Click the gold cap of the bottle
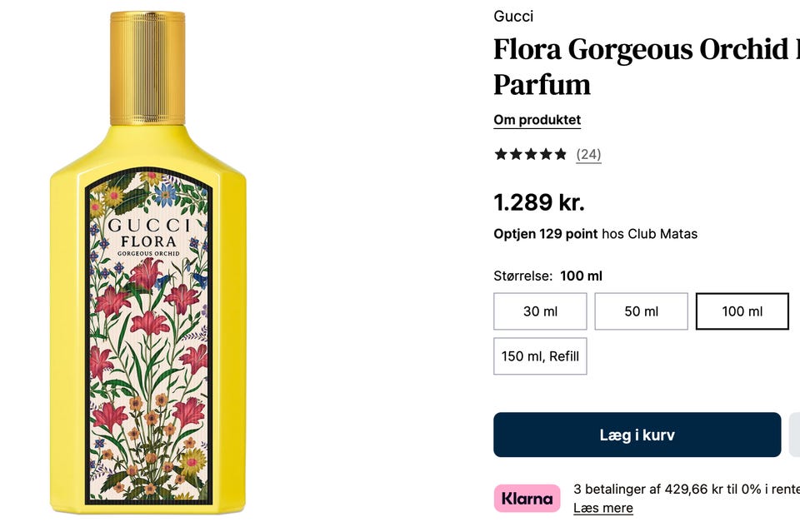Viewport: 800px width, 532px height. [x=147, y=67]
